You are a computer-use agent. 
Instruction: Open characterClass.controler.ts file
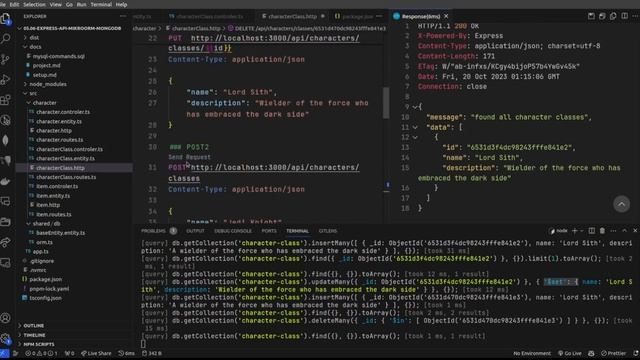coord(69,149)
